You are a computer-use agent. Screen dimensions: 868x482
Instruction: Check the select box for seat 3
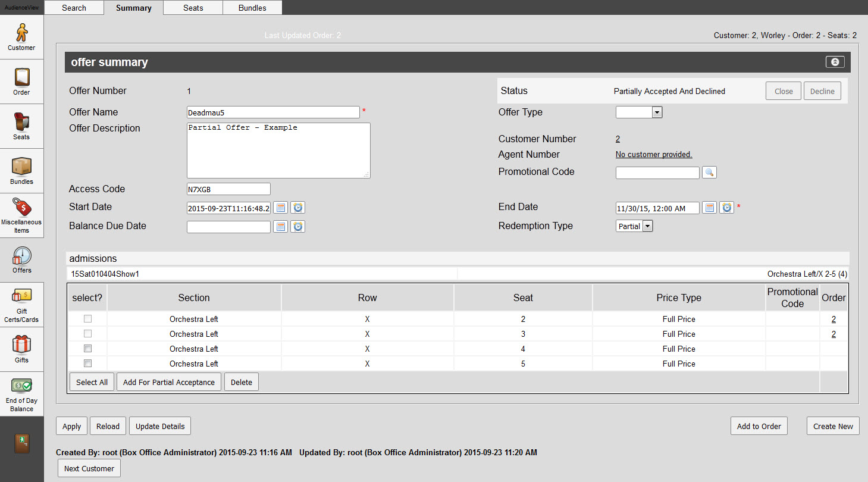tap(87, 334)
